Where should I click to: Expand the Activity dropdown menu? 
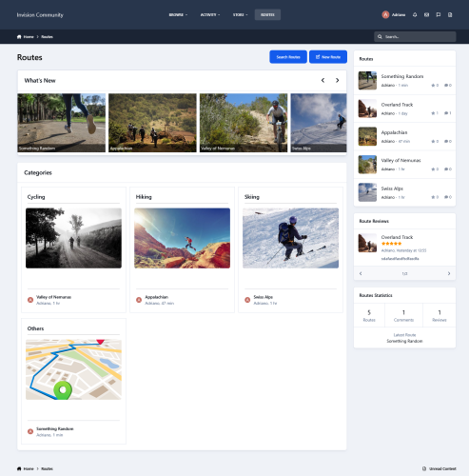click(210, 14)
